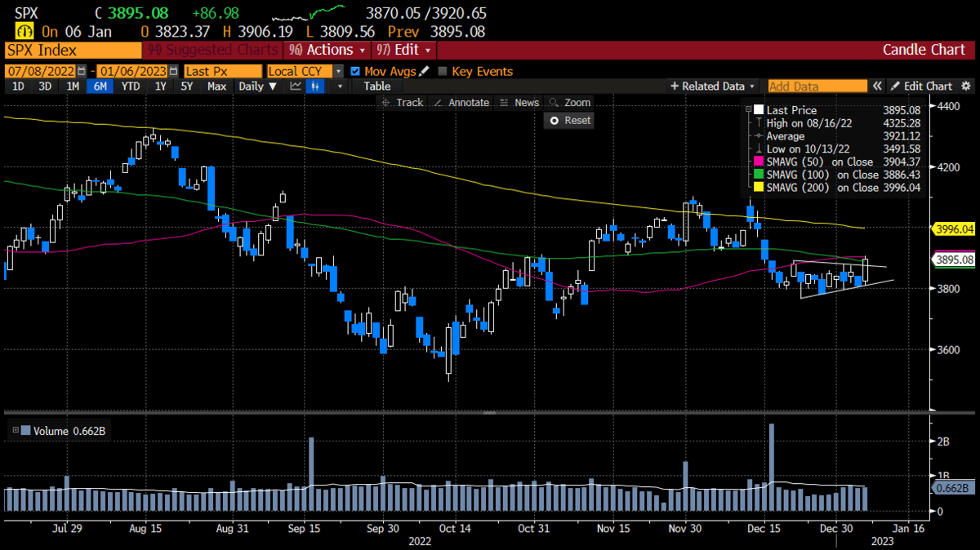Viewport: 980px width, 550px height.
Task: Select the 6M time range
Action: coord(100,86)
